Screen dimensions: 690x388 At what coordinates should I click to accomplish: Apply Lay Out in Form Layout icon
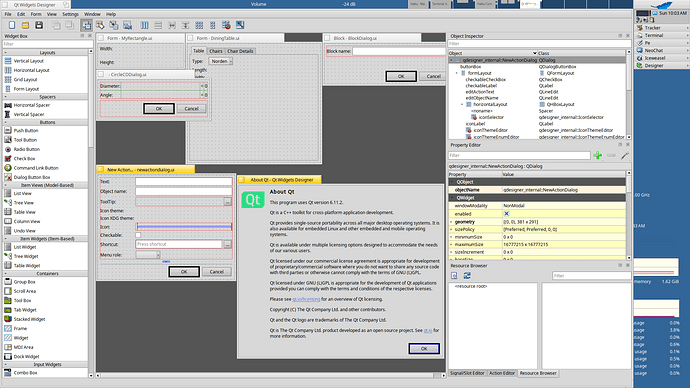pyautogui.click(x=213, y=25)
